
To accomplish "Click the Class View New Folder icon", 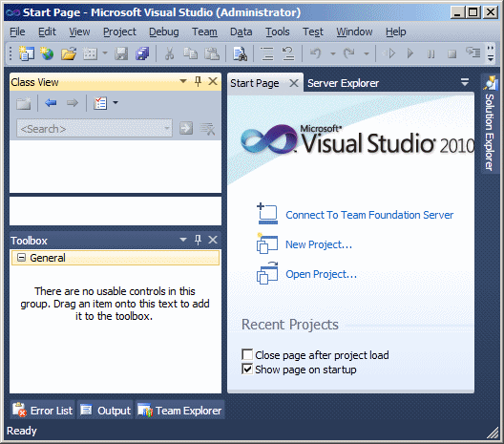I will point(24,103).
